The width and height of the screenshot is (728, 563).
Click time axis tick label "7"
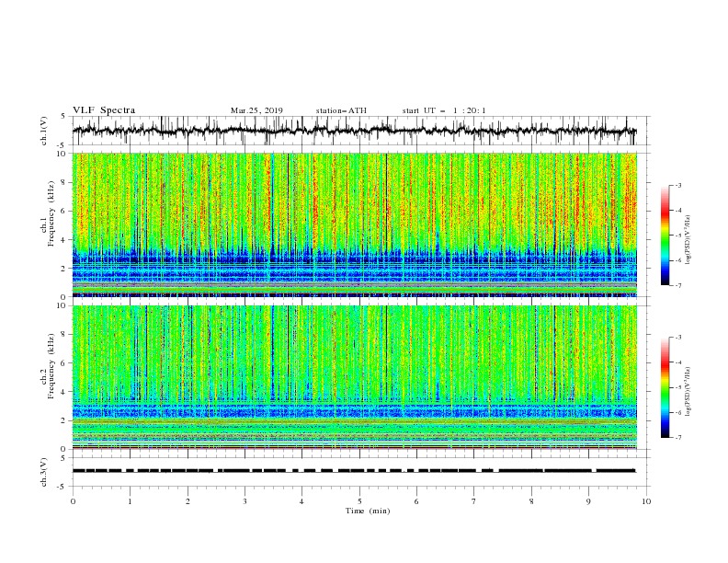click(x=474, y=501)
